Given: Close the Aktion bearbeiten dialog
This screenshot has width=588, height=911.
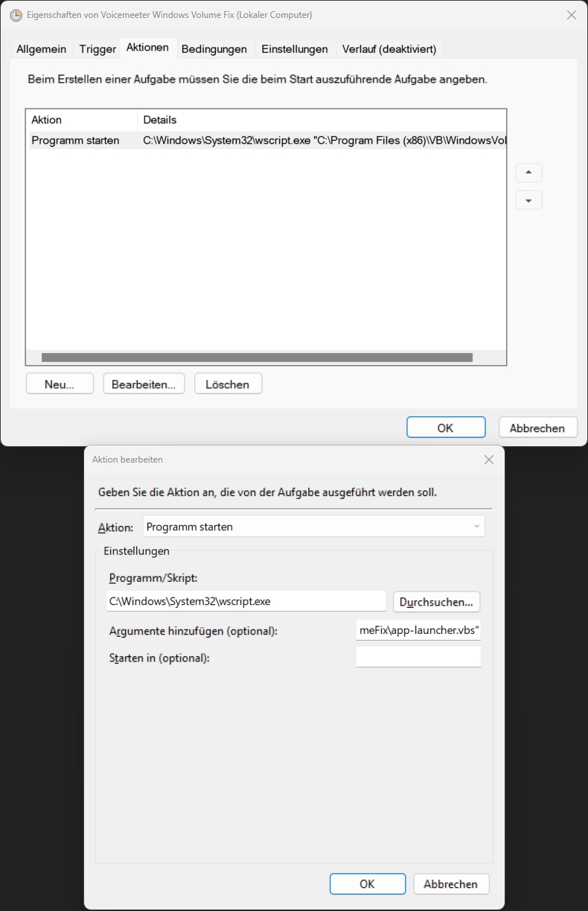Looking at the screenshot, I should pos(488,460).
